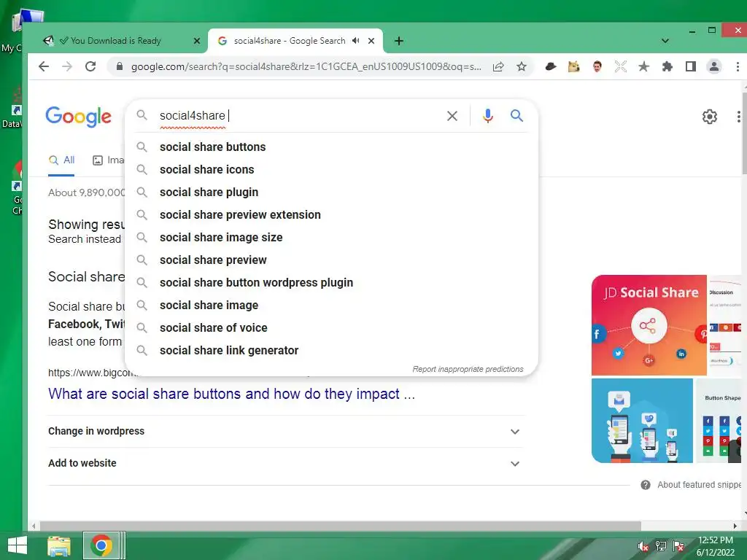Choose suggestion social share button wordpress plugin
The height and width of the screenshot is (560, 747).
pos(332,283)
